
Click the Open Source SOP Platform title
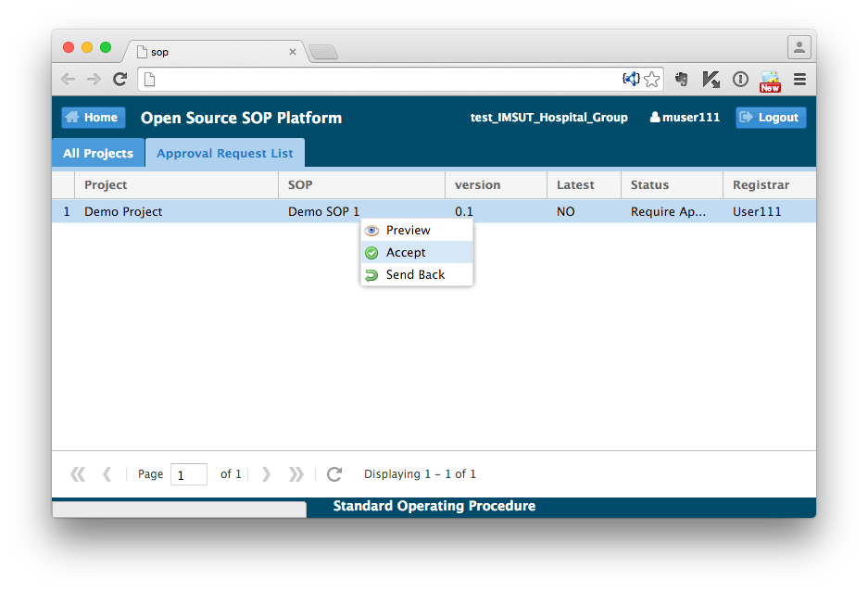click(x=242, y=118)
